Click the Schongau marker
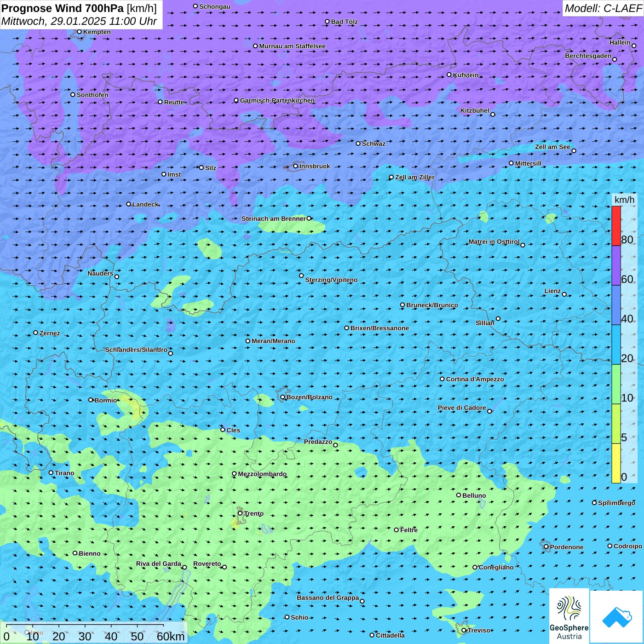The width and height of the screenshot is (644, 644). pos(195,6)
